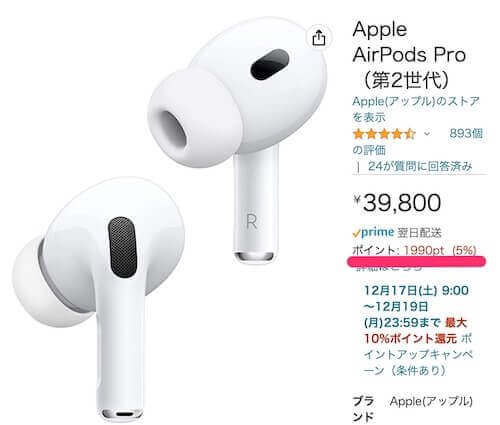
Task: Click the 翌日配送 delivery text
Action: tap(419, 233)
